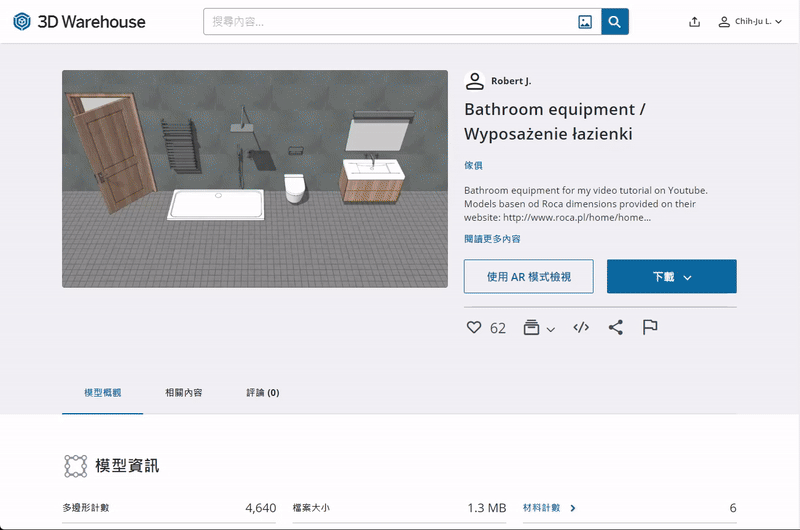This screenshot has height=530, width=800.
Task: Click the 62 likes count
Action: (x=497, y=328)
